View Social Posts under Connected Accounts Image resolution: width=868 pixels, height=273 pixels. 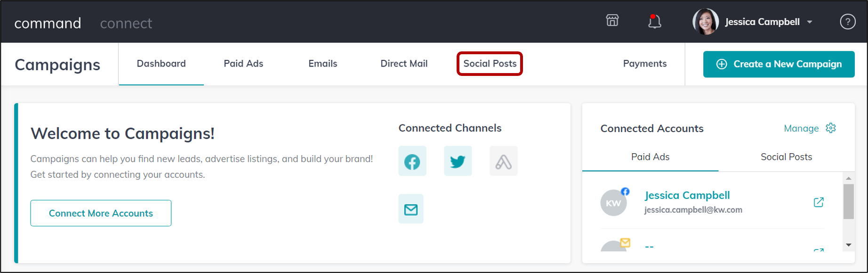[x=786, y=157]
